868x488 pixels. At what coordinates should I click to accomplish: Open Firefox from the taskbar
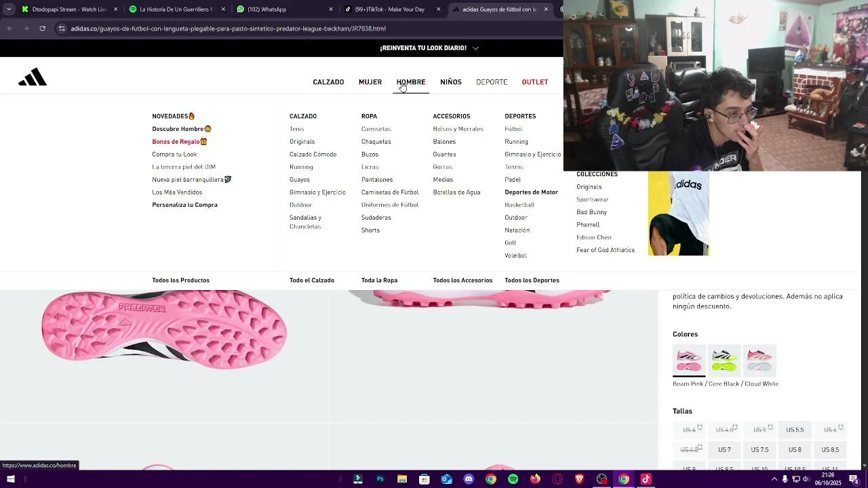pos(535,479)
